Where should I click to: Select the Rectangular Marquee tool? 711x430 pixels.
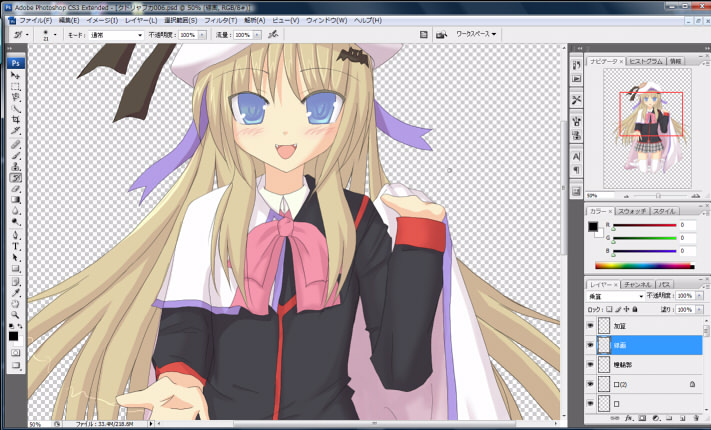coord(15,86)
